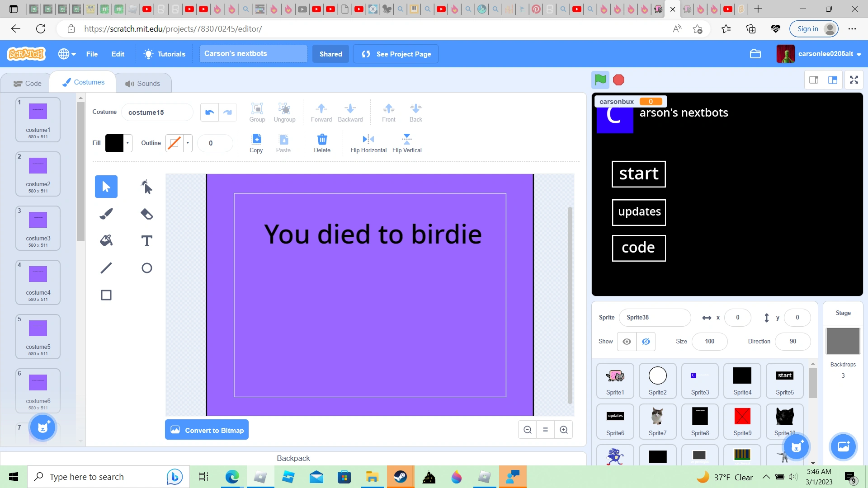Select the Eraser tool

click(146, 214)
